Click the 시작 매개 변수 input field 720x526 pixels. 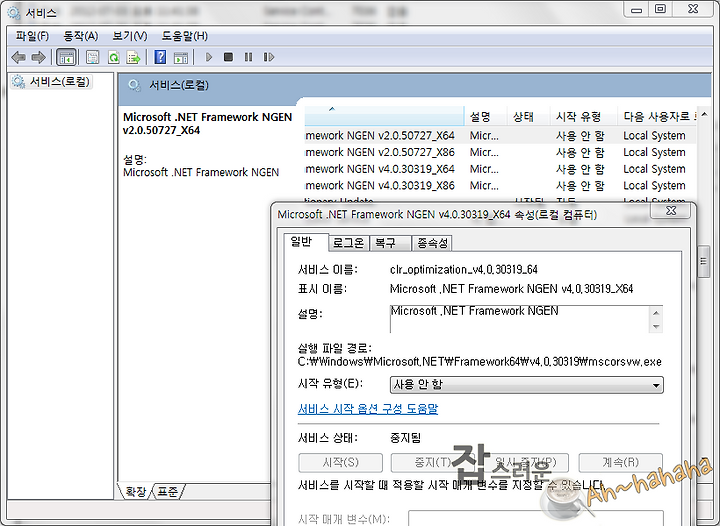tap(535, 518)
